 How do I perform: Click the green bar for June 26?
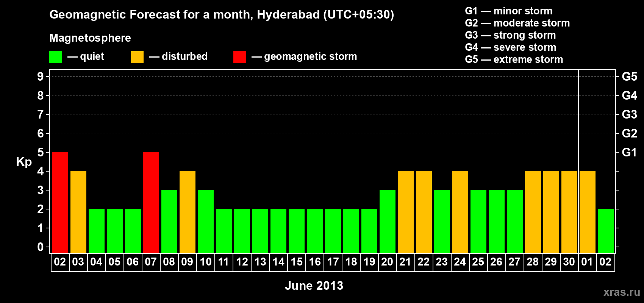497,221
